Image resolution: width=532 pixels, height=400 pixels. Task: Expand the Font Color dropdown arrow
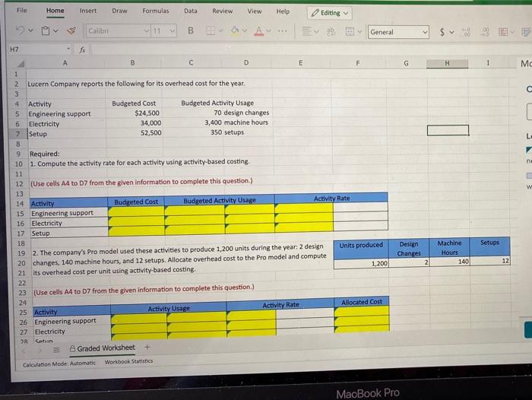pyautogui.click(x=269, y=31)
